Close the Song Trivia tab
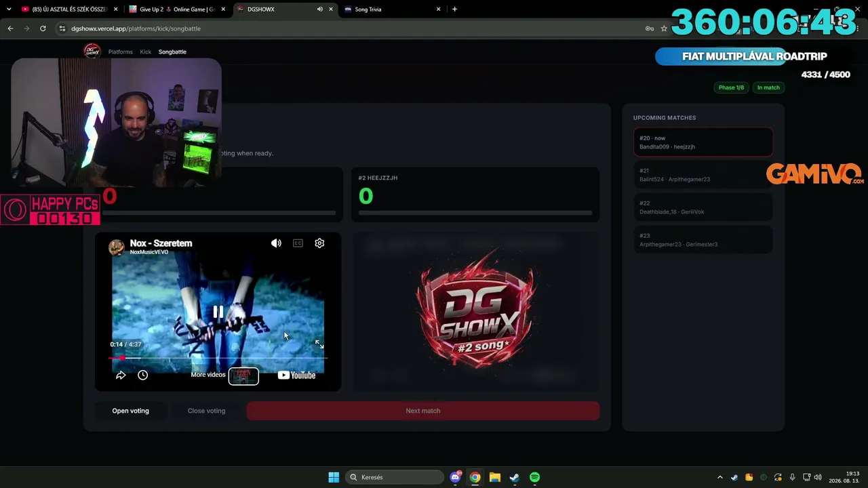Image resolution: width=868 pixels, height=488 pixels. click(439, 9)
